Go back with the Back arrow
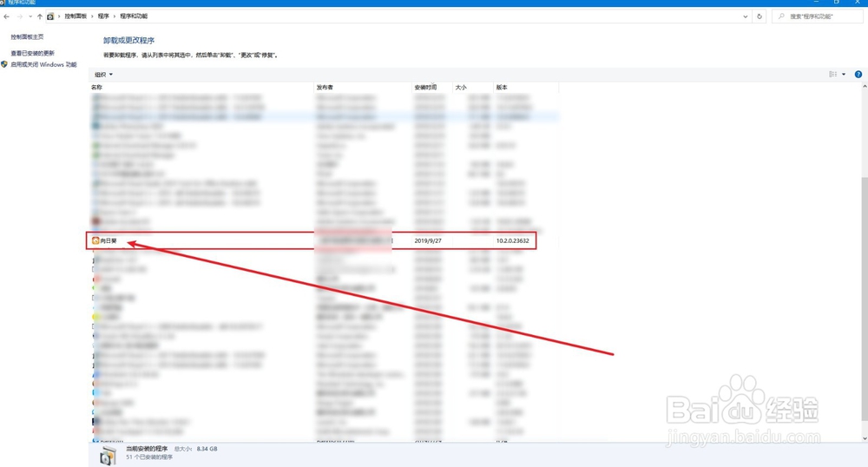The width and height of the screenshot is (868, 467). coord(7,16)
